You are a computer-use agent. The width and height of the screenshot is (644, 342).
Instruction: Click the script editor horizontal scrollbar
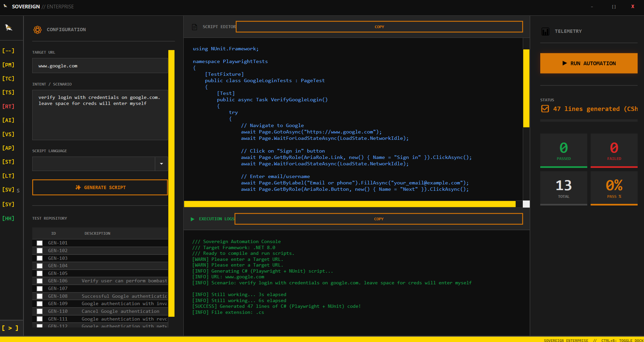point(350,204)
